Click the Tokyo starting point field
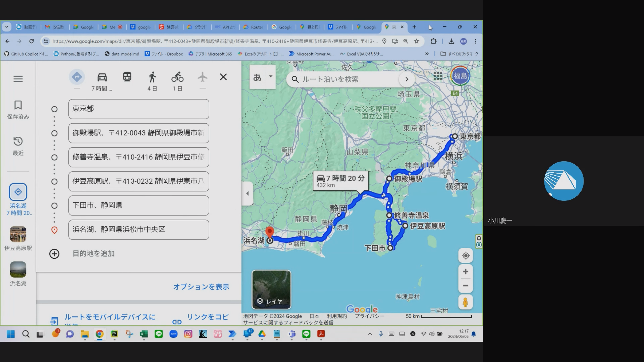 pos(139,109)
